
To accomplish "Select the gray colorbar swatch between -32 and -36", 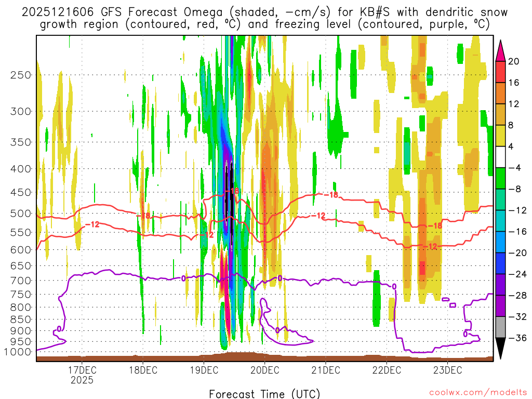I will (501, 327).
